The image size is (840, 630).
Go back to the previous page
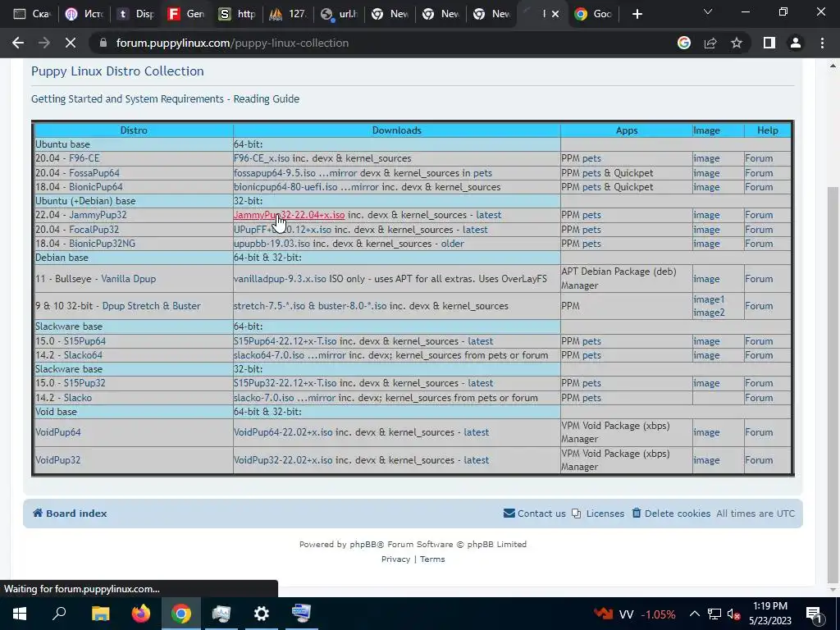coord(18,43)
